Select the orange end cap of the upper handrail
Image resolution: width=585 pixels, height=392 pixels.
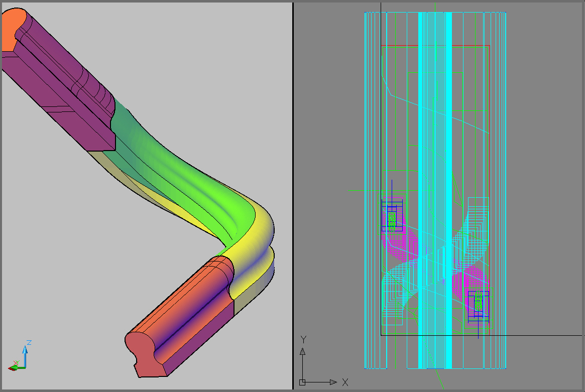12,30
